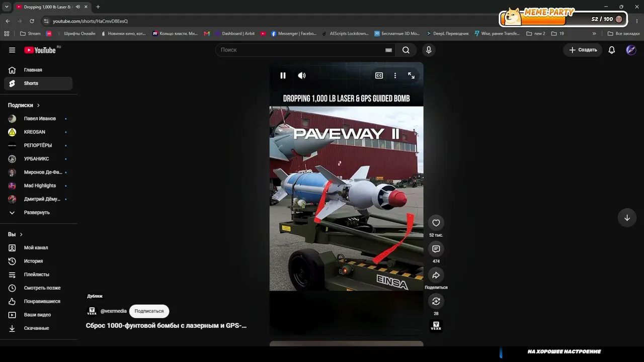Open Скачанные downloads in the sidebar
The width and height of the screenshot is (644, 362).
(x=38, y=328)
